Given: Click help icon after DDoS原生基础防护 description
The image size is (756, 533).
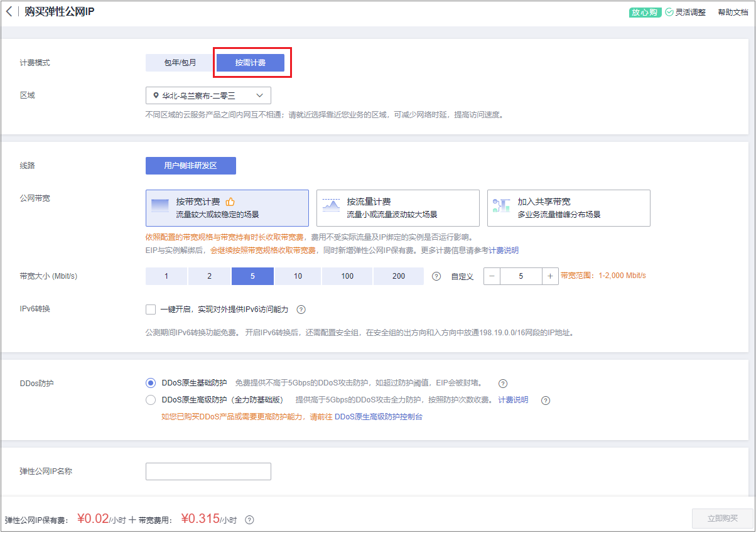Looking at the screenshot, I should [x=502, y=384].
